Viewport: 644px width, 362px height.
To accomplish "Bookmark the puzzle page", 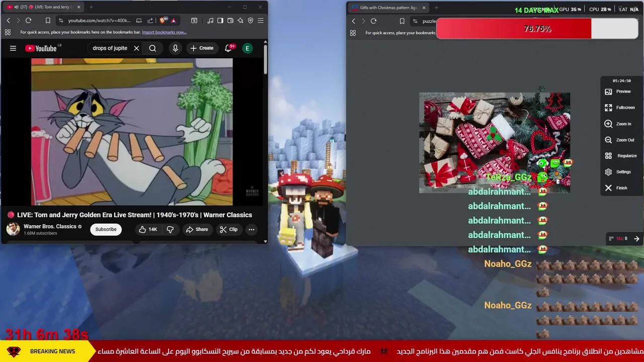I will [x=402, y=21].
